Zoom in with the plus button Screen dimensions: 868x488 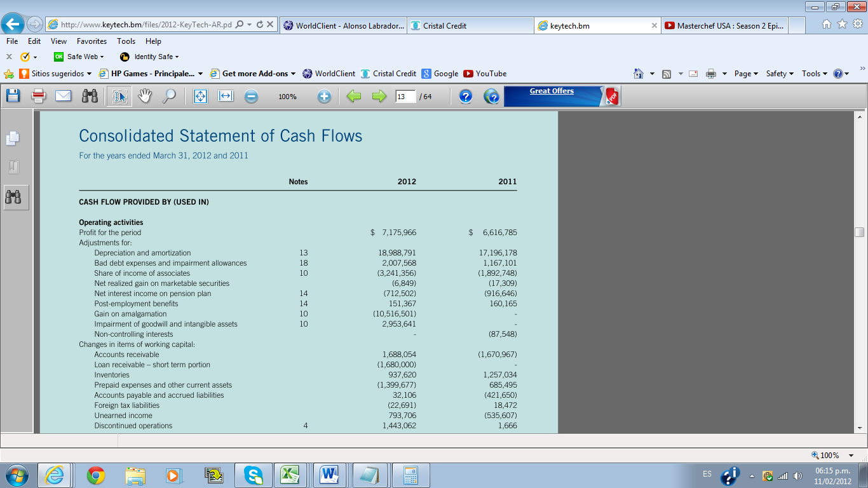tap(324, 97)
